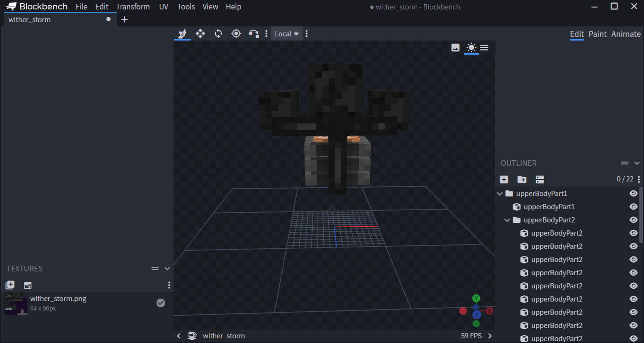The height and width of the screenshot is (343, 644).
Task: Toggle visibility of the first upperBodyPart2 cube
Action: [633, 233]
